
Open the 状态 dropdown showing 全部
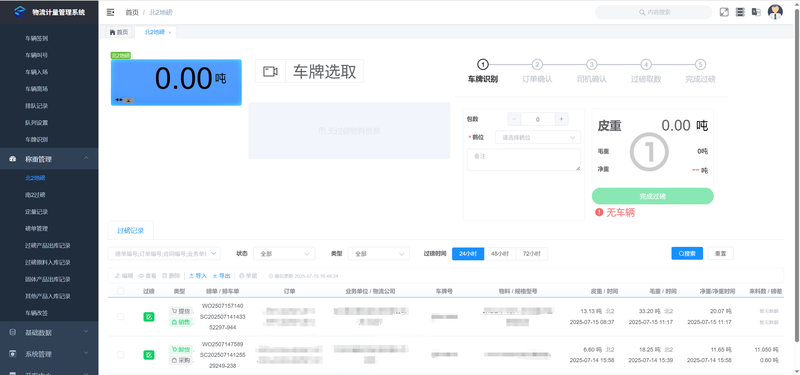pos(284,254)
